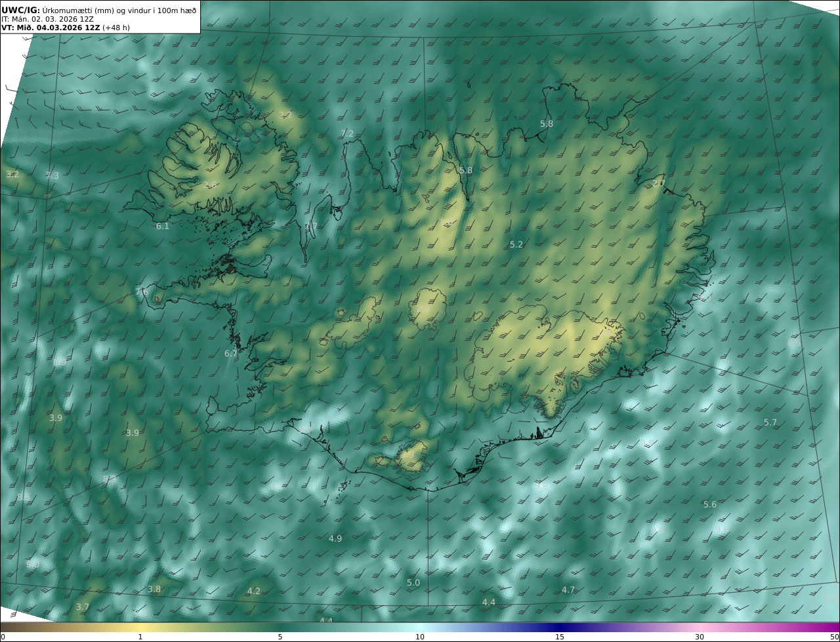Click the 10 tick label on the colour scale

(420, 637)
